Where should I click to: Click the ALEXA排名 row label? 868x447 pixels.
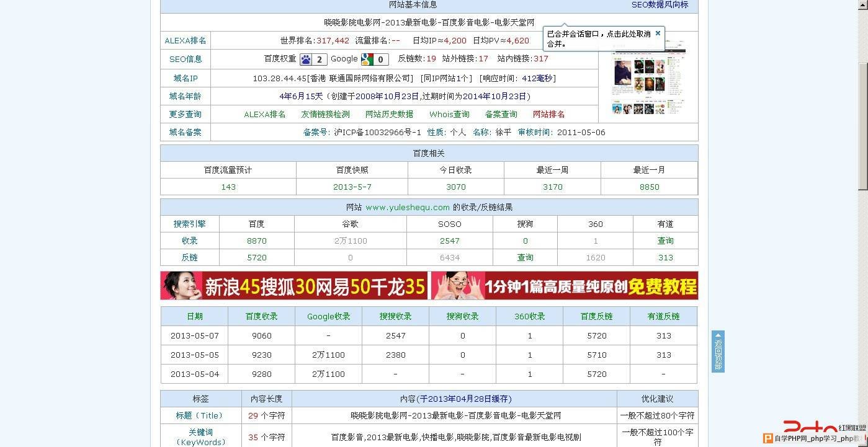[x=185, y=40]
